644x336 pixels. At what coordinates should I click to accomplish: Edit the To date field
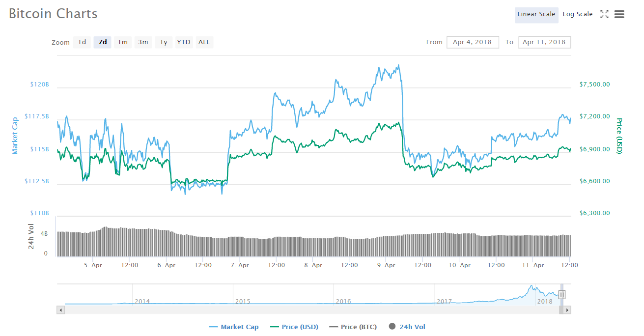[x=544, y=42]
